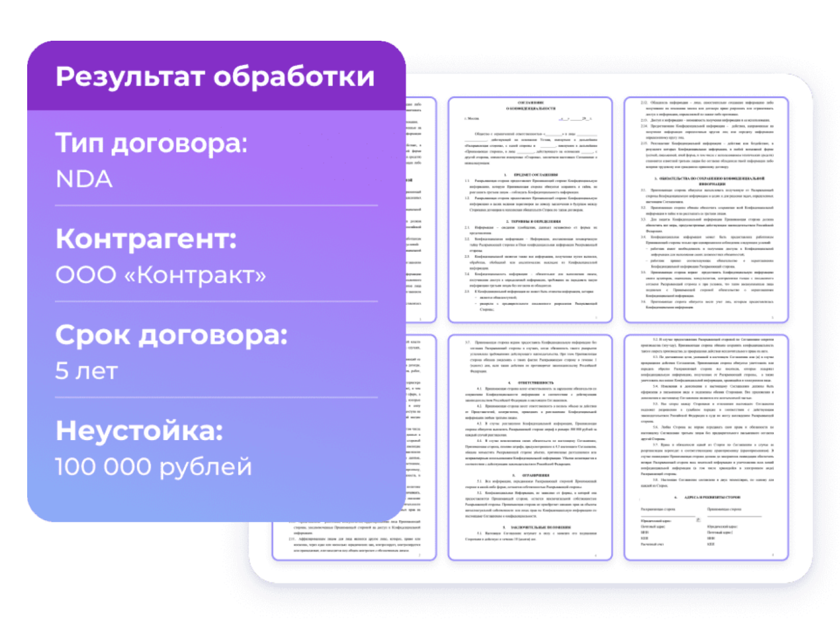
Task: Click the Результат обработки header
Action: click(x=215, y=77)
